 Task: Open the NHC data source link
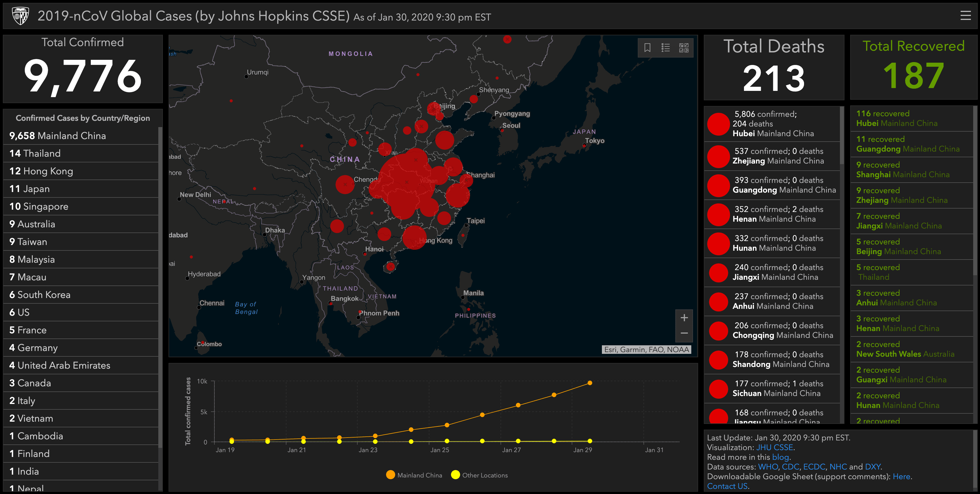point(838,467)
